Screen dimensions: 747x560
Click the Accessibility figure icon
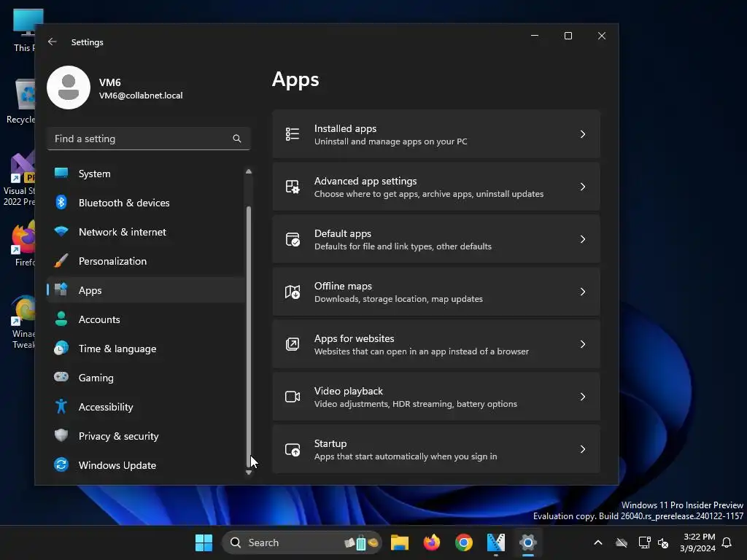coord(61,407)
